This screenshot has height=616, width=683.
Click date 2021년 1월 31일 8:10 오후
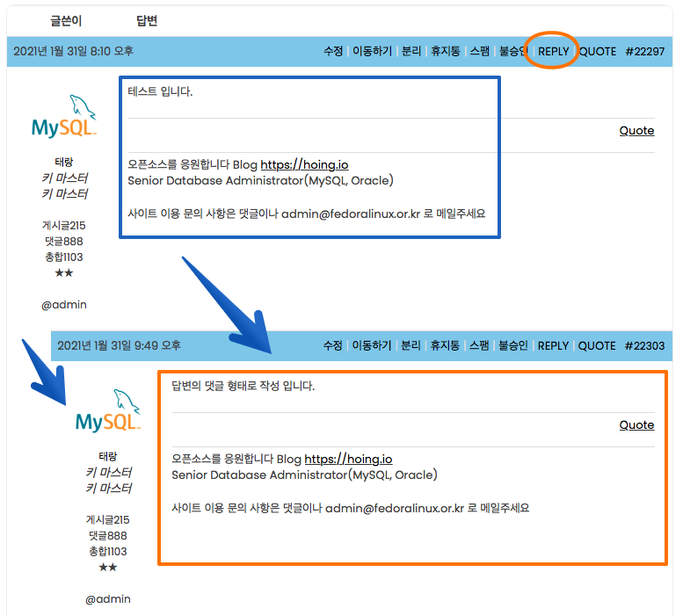point(73,51)
